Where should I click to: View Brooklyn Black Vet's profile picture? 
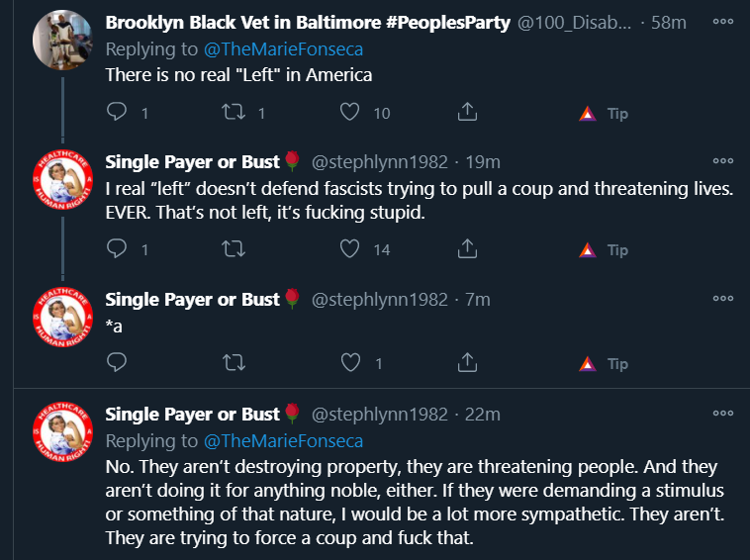click(x=62, y=41)
